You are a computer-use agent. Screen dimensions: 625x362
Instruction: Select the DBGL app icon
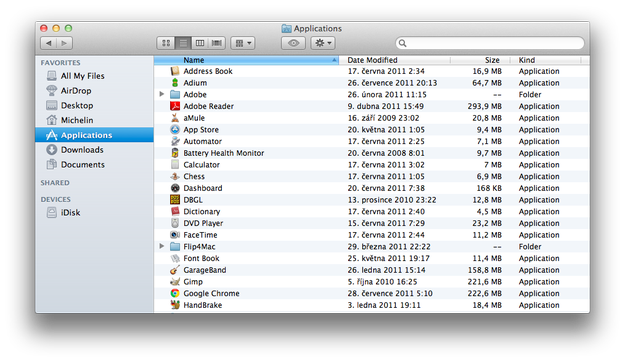(x=175, y=200)
